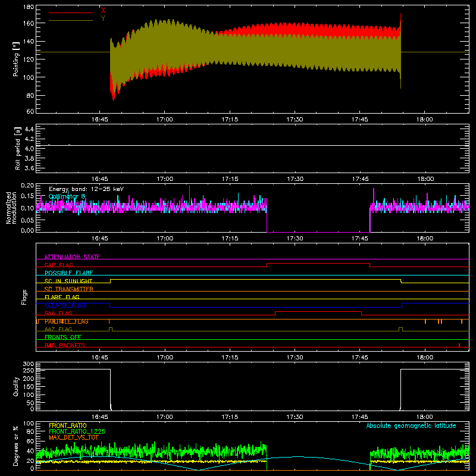Select the olive "Y" legend label
The image size is (476, 476).
pos(103,18)
